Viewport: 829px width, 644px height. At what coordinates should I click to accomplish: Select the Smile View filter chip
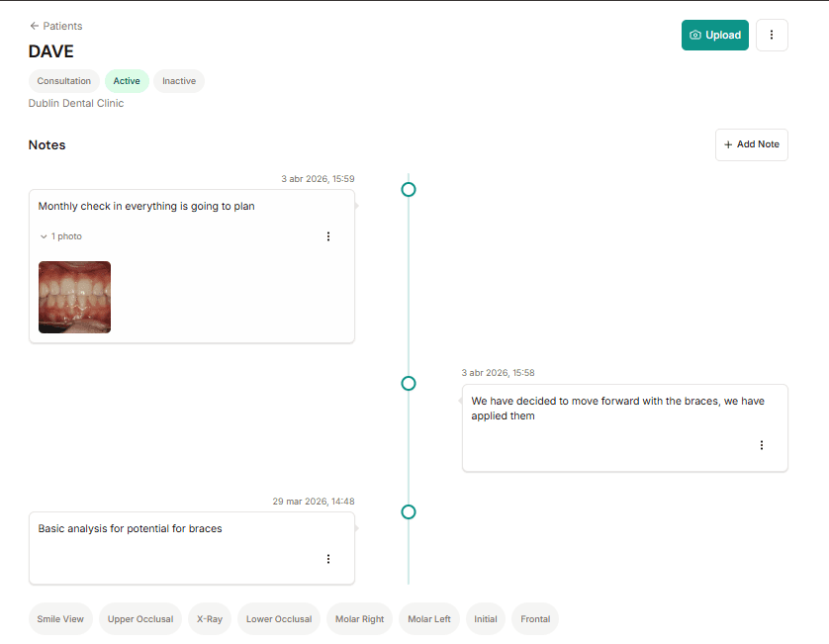tap(60, 618)
